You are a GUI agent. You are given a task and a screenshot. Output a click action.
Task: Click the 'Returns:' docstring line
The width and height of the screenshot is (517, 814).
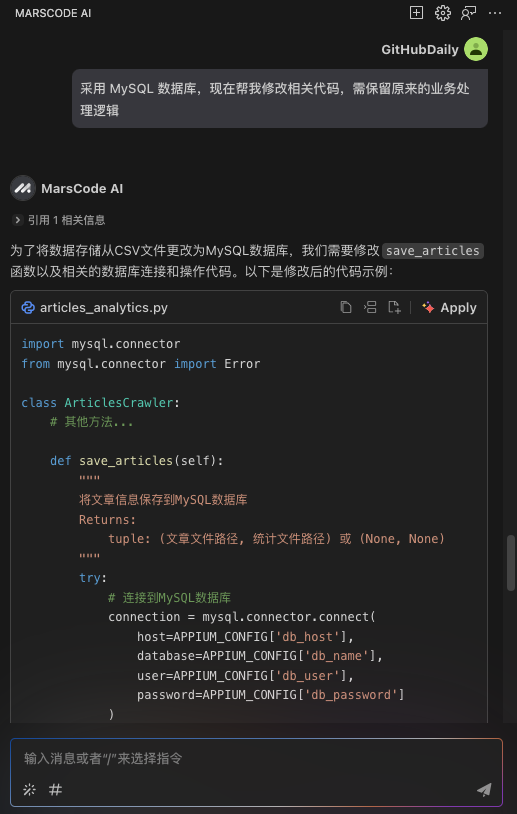point(107,520)
